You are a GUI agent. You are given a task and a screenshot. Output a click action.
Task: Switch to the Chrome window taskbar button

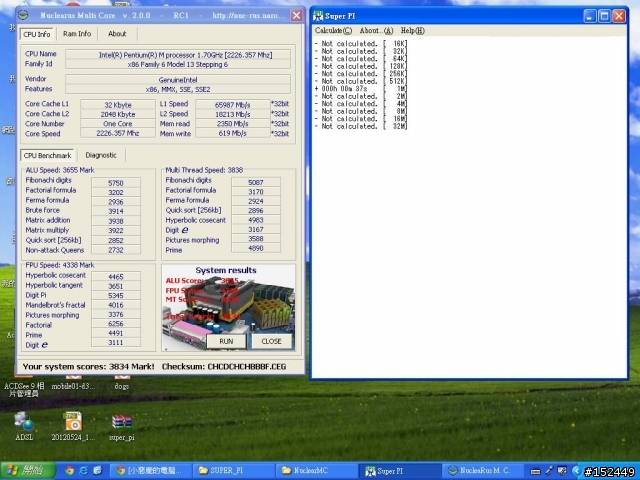[x=151, y=471]
